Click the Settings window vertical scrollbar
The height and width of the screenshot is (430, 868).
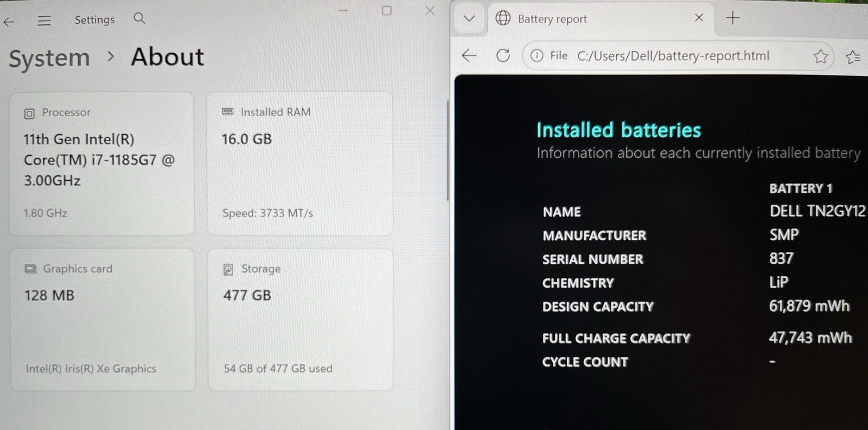[448, 151]
